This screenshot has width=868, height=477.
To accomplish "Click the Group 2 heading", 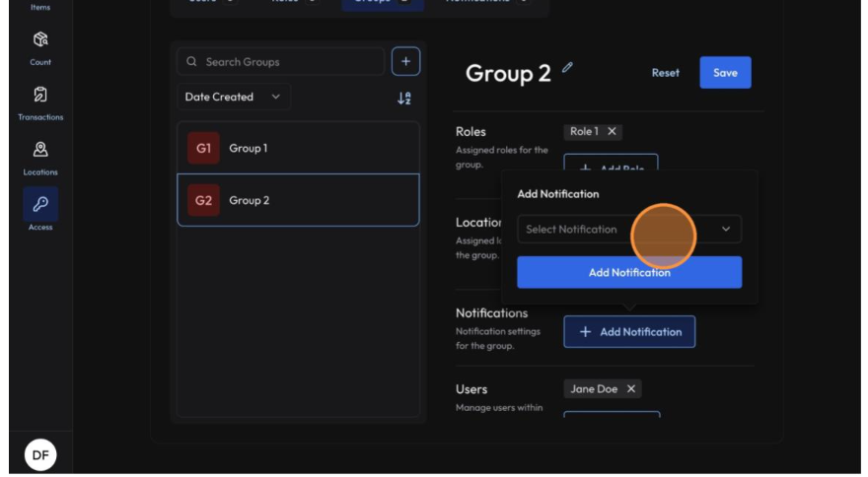I will 508,73.
